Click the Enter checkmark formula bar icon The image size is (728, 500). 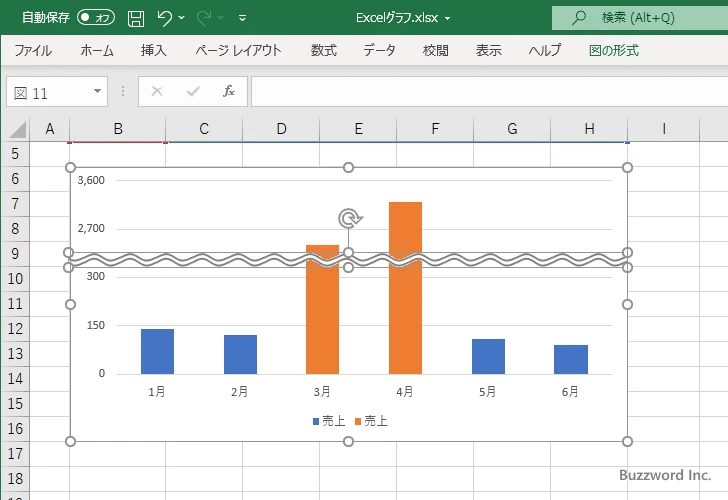[x=193, y=91]
